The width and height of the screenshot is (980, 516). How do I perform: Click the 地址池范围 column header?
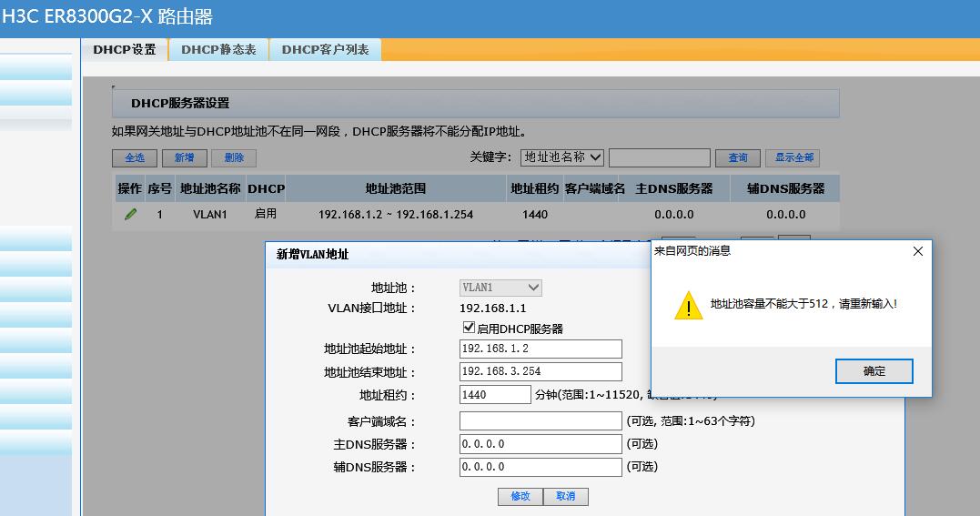396,188
